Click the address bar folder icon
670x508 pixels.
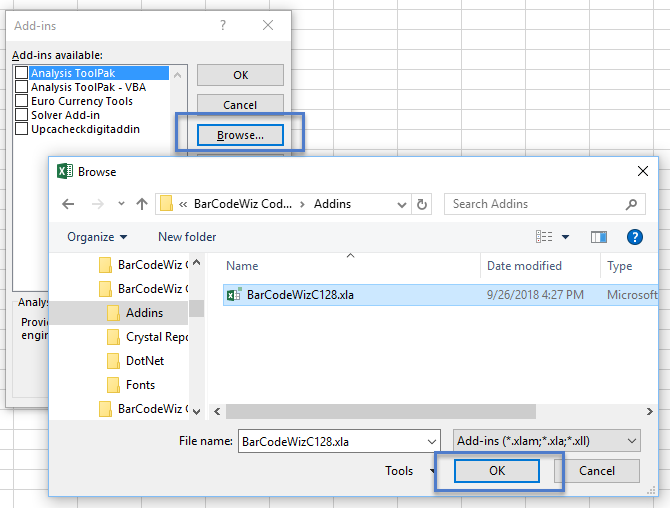pos(166,204)
